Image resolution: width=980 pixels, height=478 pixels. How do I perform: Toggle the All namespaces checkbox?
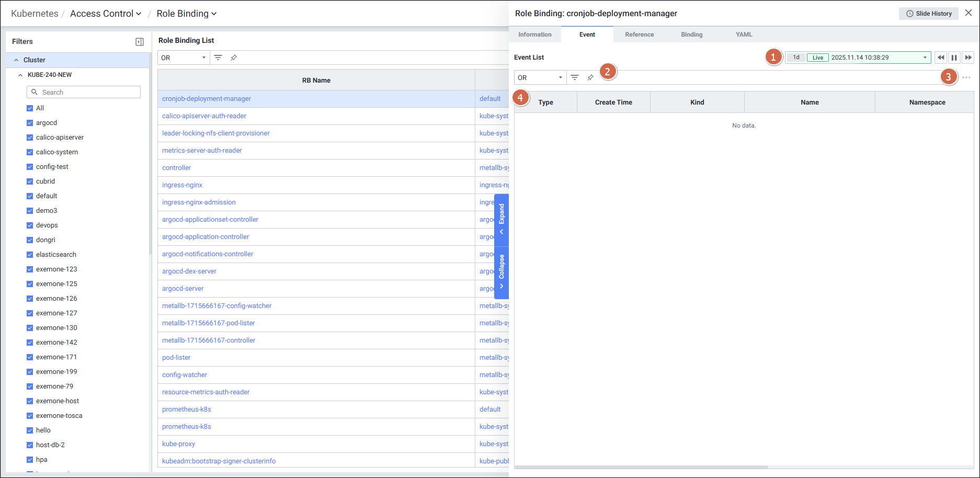[30, 108]
